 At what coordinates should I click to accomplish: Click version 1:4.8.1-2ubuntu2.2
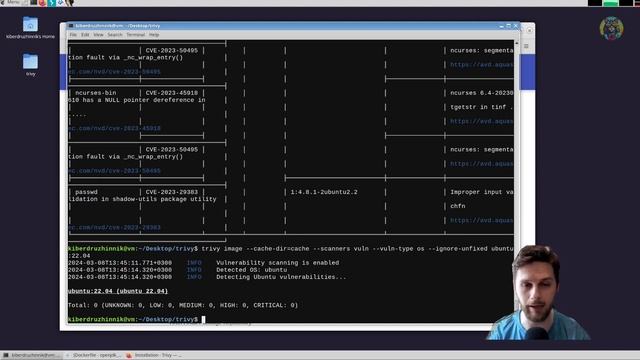[x=324, y=192]
